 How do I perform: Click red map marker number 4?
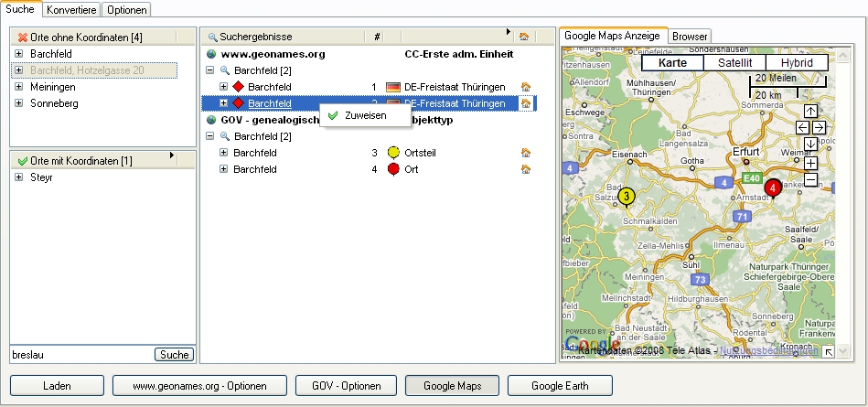tap(773, 187)
